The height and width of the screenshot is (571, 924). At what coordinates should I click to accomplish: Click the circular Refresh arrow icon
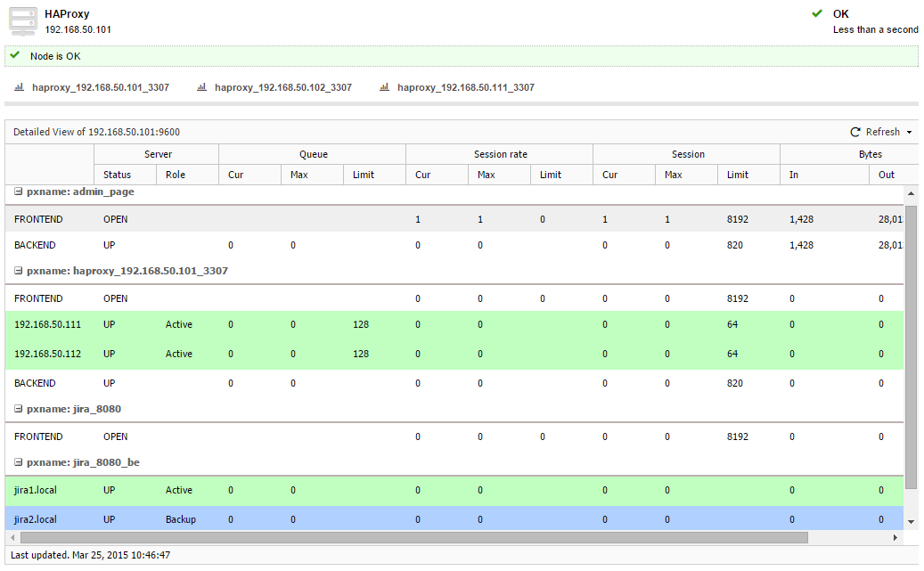point(855,132)
